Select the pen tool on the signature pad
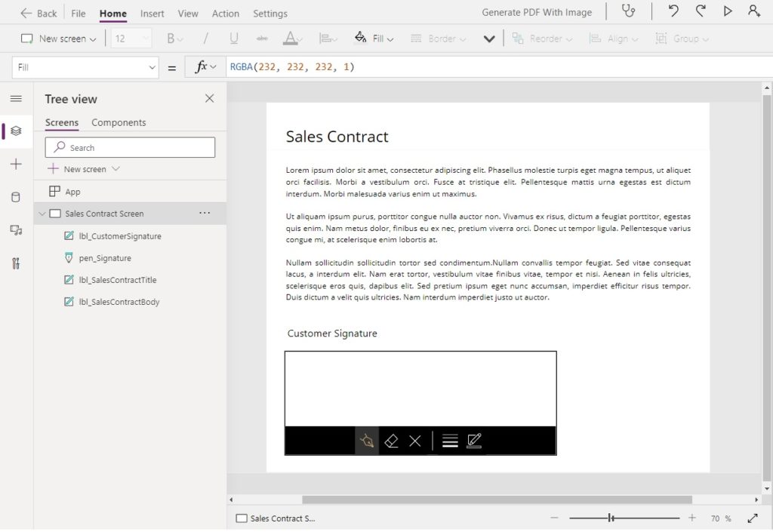The height and width of the screenshot is (532, 773). tap(366, 440)
